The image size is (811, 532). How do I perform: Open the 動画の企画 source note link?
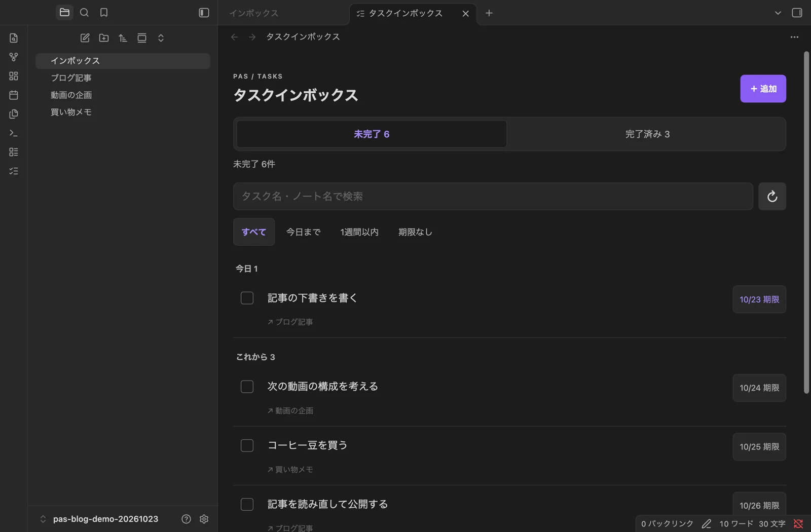coord(290,410)
